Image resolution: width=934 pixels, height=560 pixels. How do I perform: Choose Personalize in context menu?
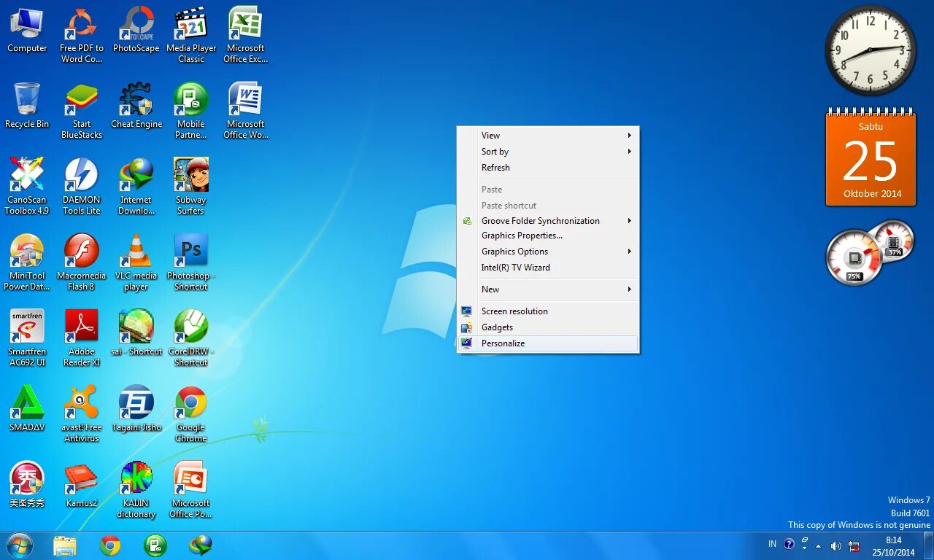(x=548, y=343)
